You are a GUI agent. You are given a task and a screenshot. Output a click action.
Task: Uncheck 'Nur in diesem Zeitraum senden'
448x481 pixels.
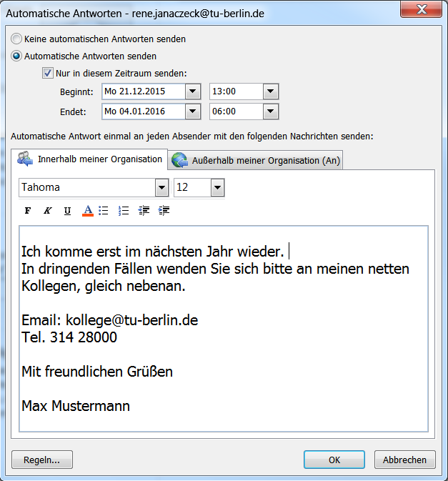coord(48,73)
